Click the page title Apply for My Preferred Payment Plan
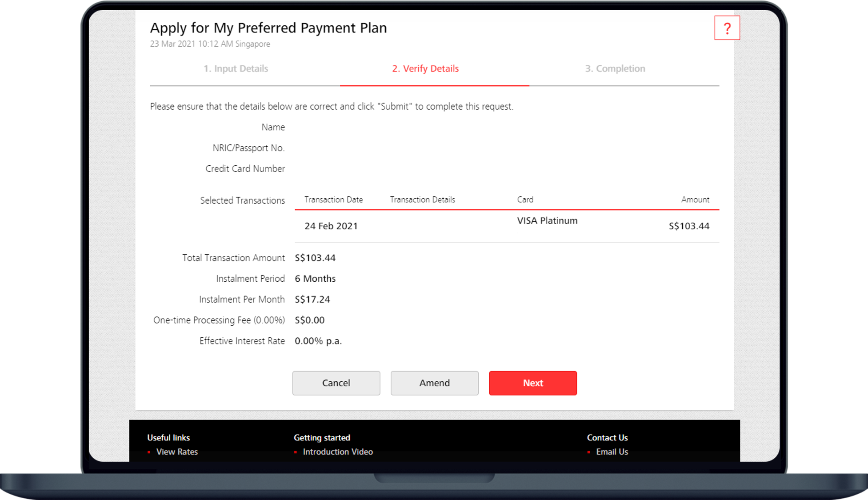Screen dimensions: 868x500 (268, 28)
